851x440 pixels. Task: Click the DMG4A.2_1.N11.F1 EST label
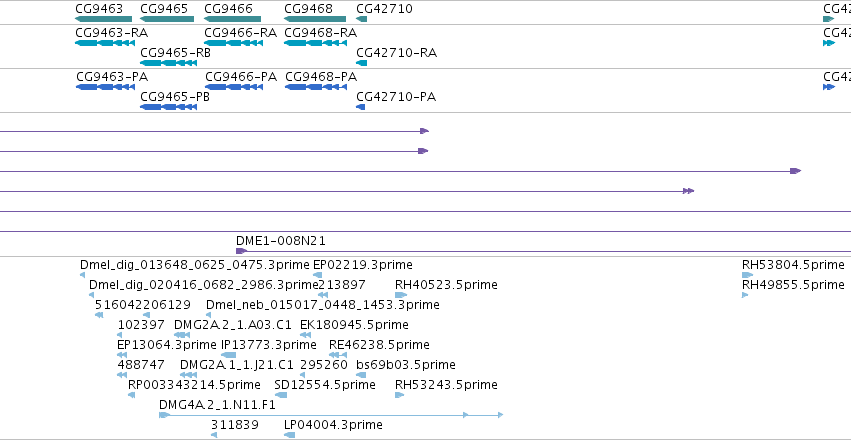tap(218, 405)
